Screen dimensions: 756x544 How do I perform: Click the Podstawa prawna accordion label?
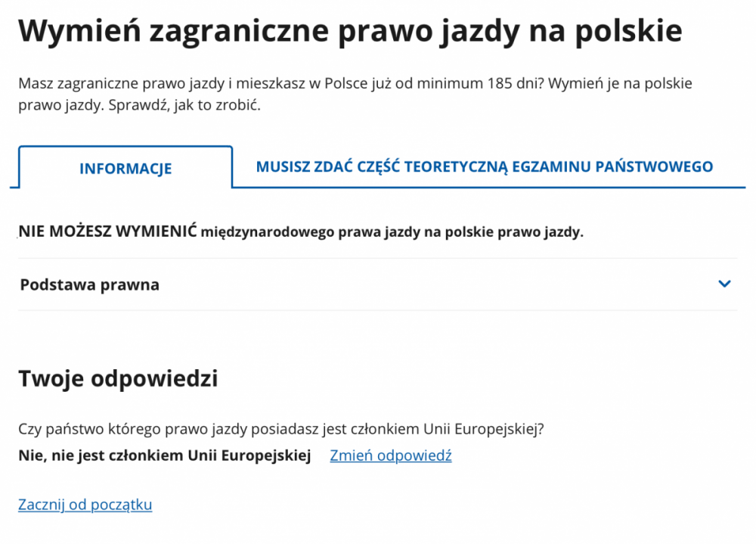[x=90, y=285]
